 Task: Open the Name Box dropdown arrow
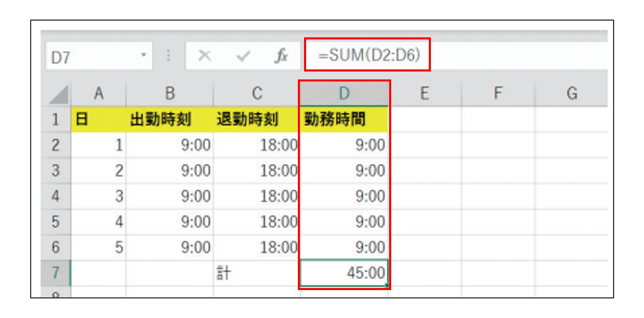click(x=144, y=55)
